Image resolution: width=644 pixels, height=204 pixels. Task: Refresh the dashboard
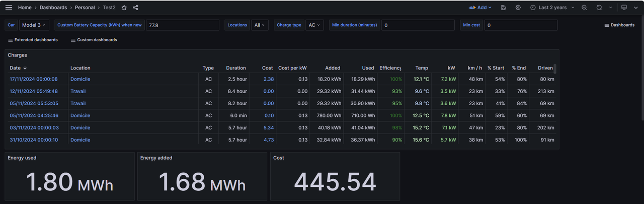coord(599,8)
